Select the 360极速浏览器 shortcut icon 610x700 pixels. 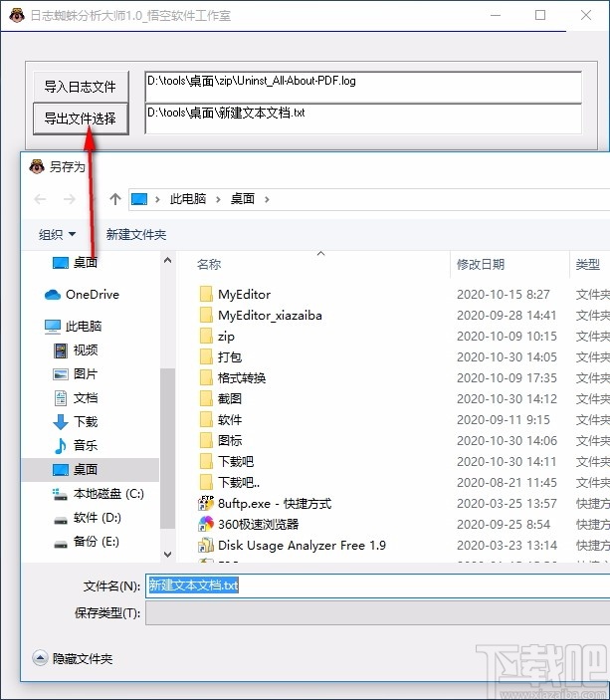pyautogui.click(x=206, y=524)
